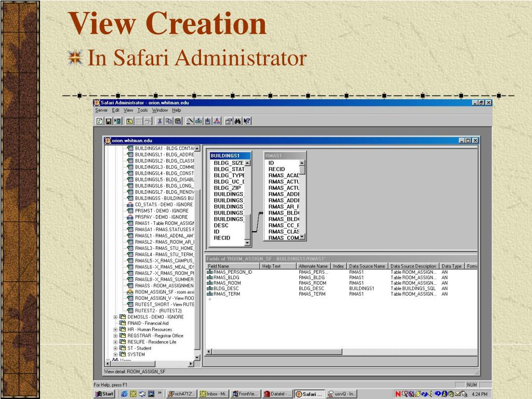Click the Data Source Description column header
The height and width of the screenshot is (399, 532).
click(413, 267)
